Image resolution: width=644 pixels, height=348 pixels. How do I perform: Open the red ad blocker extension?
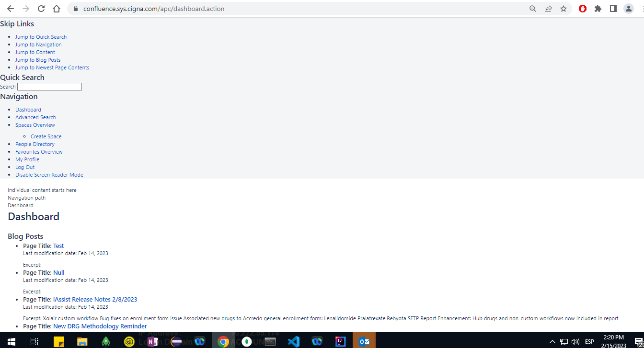pyautogui.click(x=583, y=9)
